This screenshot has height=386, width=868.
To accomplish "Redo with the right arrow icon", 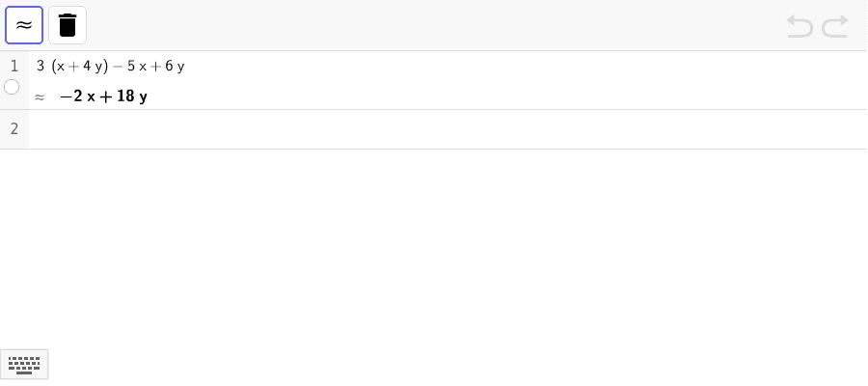I will pos(835,27).
